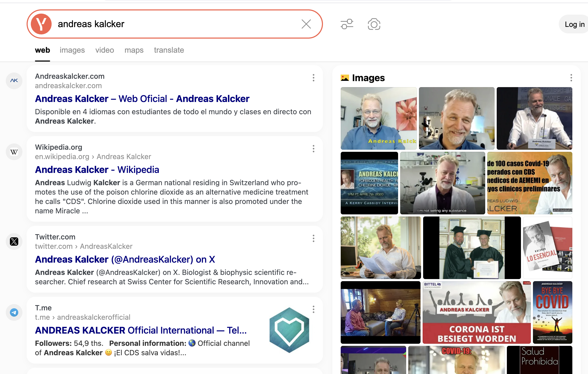Switch to the video tab

coord(104,50)
